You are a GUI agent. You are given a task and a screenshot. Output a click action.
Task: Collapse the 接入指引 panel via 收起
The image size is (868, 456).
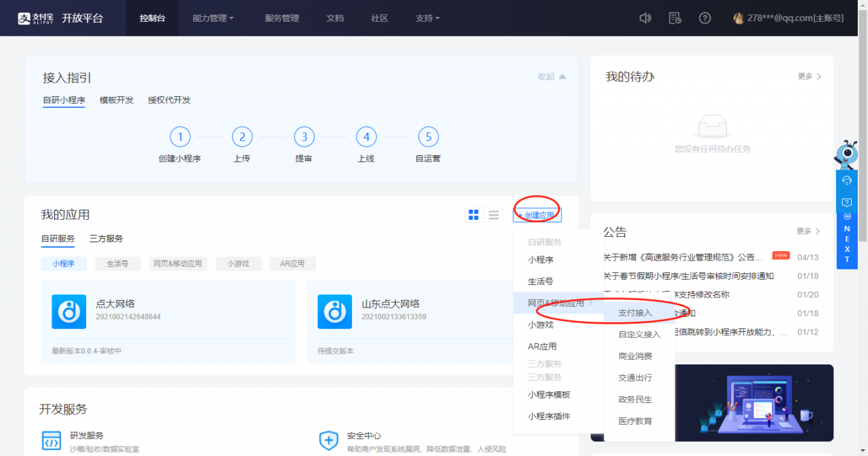(x=551, y=77)
